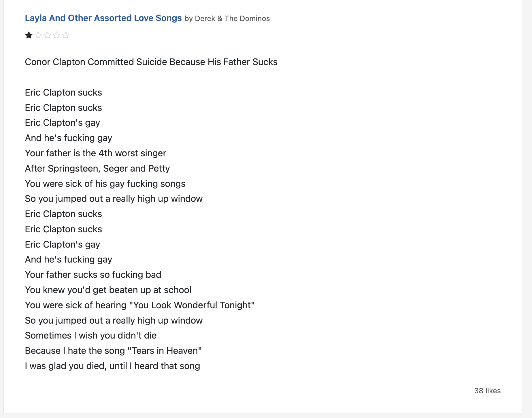Click the review headline beginning with Conor Clapton

coord(151,62)
